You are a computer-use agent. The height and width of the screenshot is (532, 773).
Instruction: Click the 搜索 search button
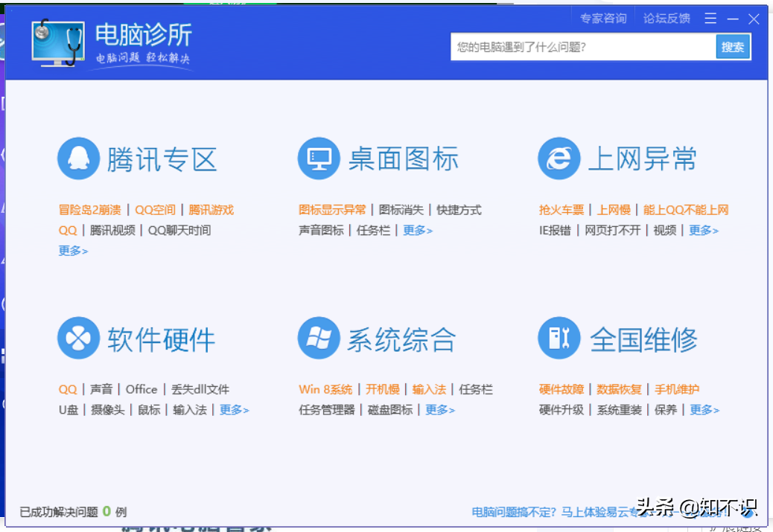pyautogui.click(x=733, y=46)
